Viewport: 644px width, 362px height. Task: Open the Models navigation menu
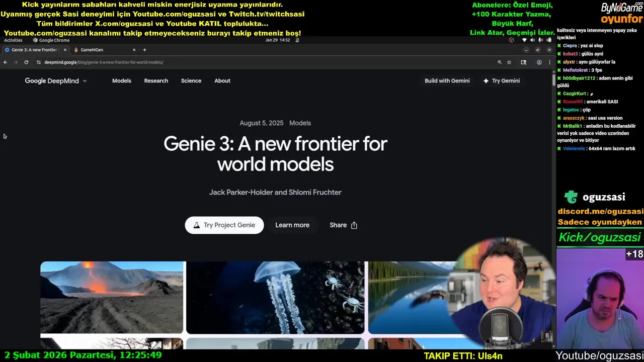point(122,80)
